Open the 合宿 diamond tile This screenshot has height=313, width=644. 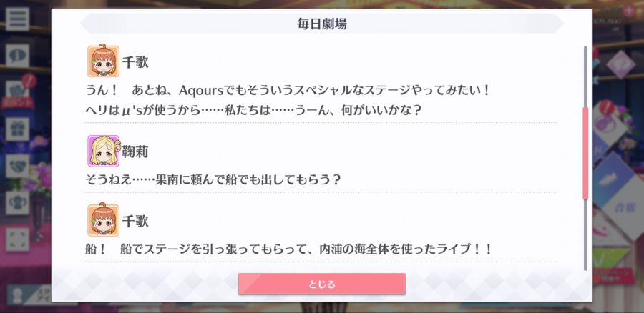pos(624,207)
